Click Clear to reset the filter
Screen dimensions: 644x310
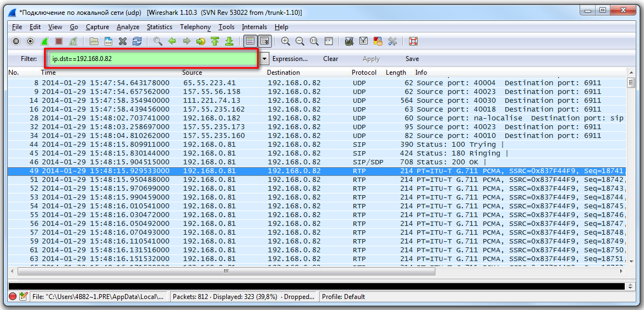pos(330,59)
